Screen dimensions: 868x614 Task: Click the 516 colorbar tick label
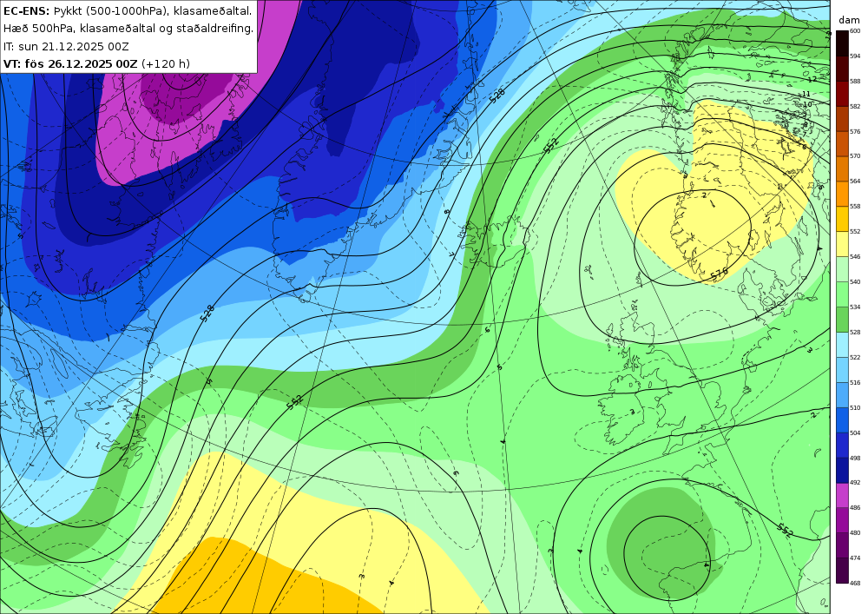click(x=855, y=383)
